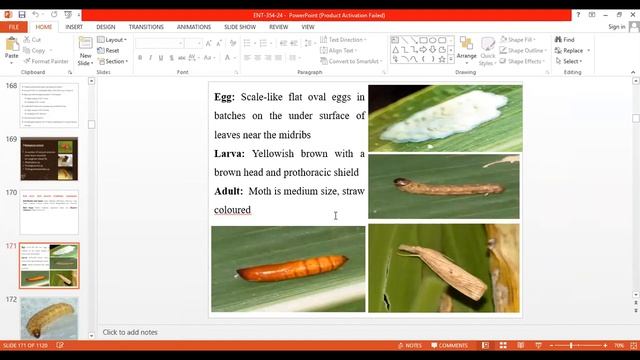Viewport: 640px width, 360px height.
Task: Decrease font size with shrink font icon
Action: tap(219, 43)
